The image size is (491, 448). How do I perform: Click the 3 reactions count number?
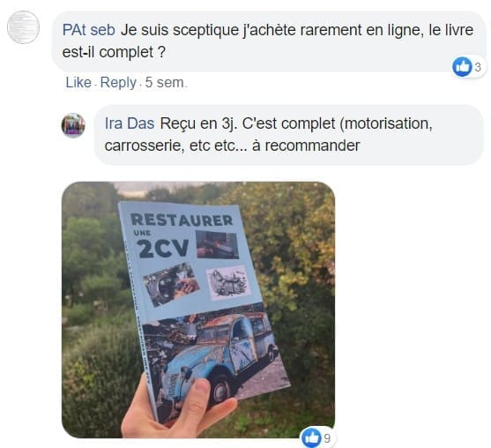[477, 67]
